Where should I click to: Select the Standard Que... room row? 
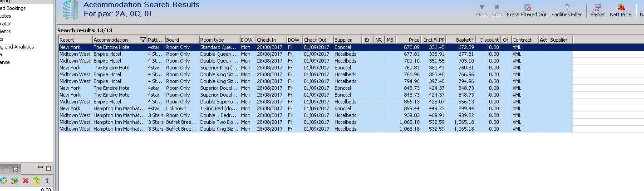coord(315,47)
